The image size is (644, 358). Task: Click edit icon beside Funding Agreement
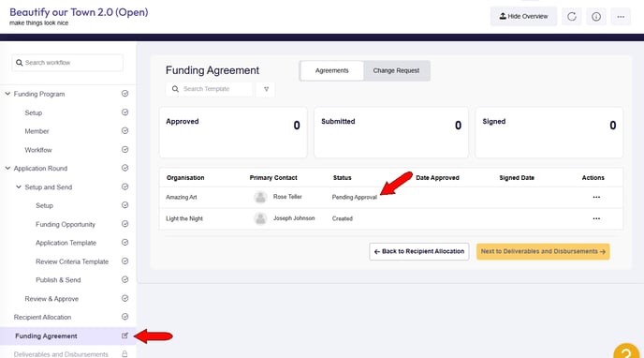pyautogui.click(x=124, y=336)
